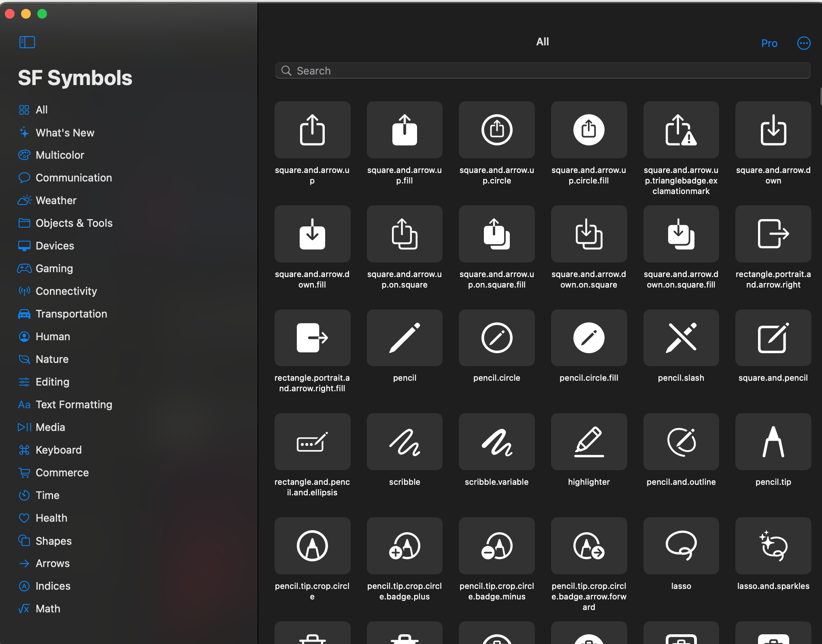Click the Search field
Viewport: 822px width, 644px height.
(543, 71)
